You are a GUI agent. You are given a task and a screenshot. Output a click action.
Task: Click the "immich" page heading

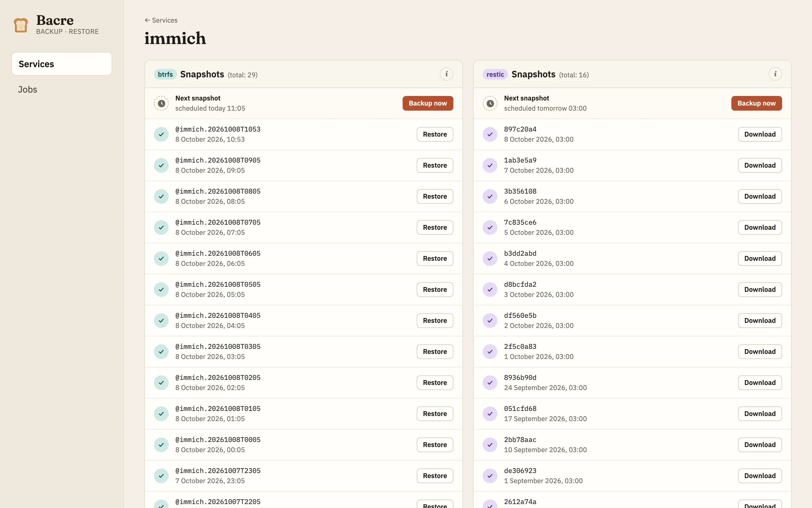(175, 38)
